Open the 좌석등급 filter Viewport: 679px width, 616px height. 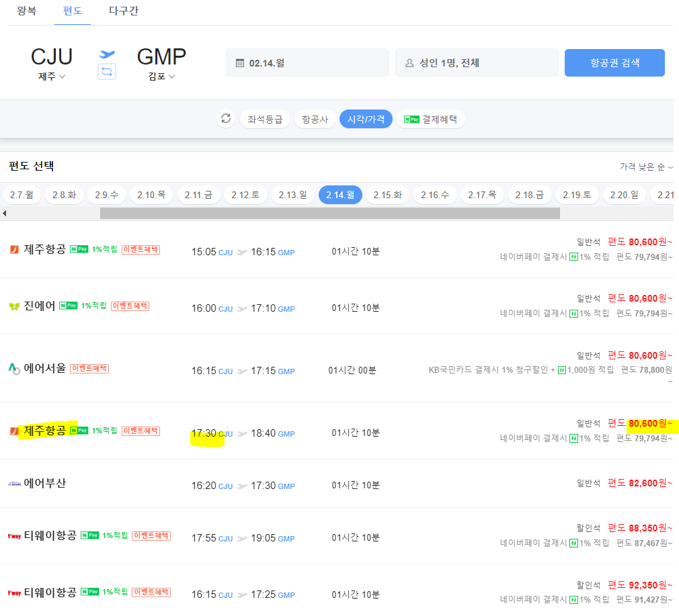pos(265,120)
